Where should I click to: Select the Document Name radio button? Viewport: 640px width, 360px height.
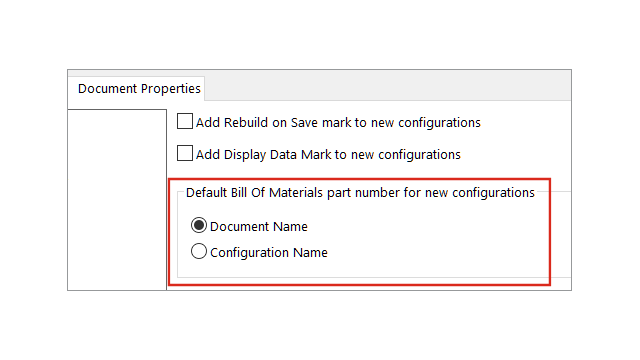coord(199,225)
